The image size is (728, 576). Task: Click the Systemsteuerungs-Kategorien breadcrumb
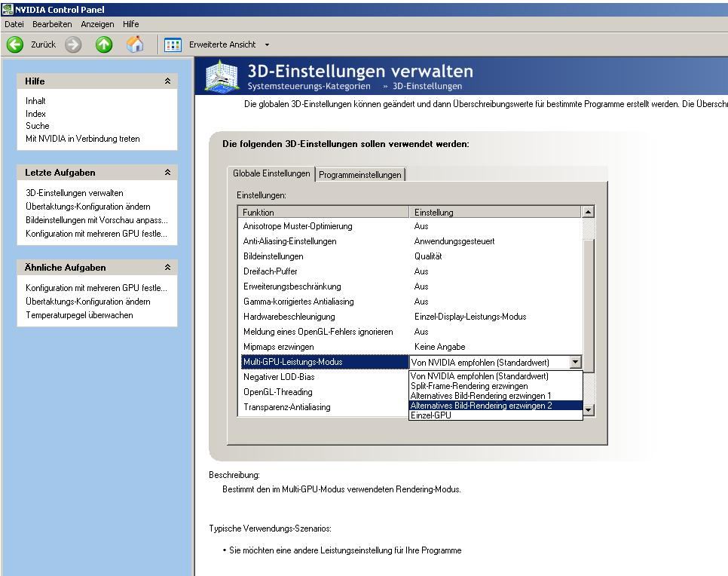point(309,86)
